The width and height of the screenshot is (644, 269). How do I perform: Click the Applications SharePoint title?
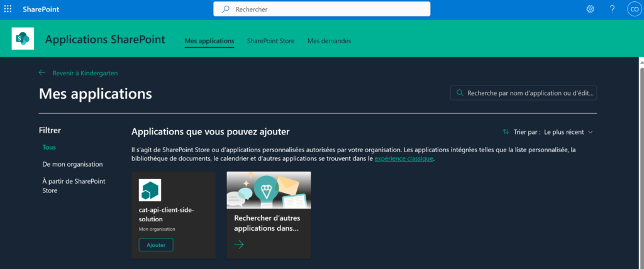(105, 40)
